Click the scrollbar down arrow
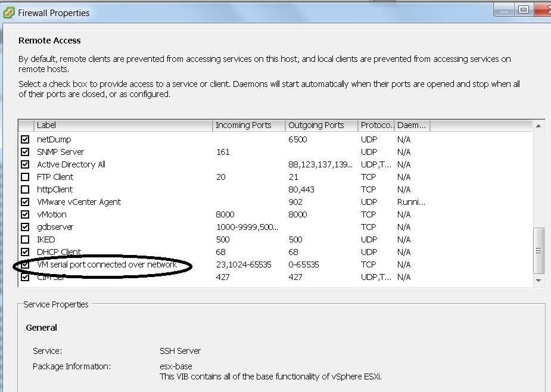551x392 pixels. tap(539, 280)
